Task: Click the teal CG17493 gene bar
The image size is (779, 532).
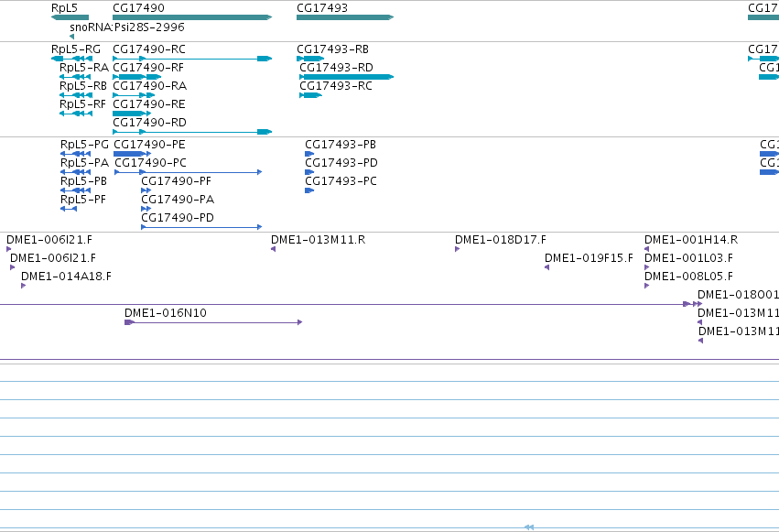Action: tap(345, 17)
